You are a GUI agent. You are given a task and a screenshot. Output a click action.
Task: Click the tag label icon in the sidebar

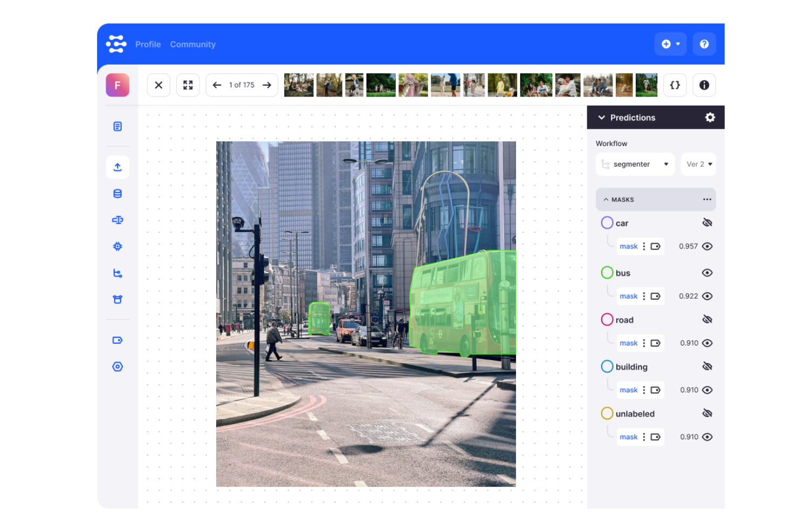click(x=118, y=340)
